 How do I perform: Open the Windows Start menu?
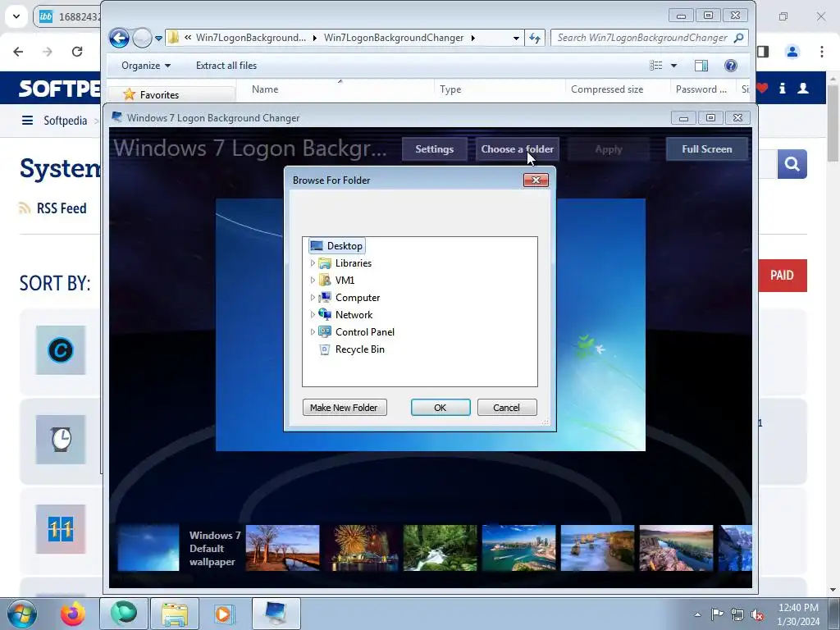point(22,614)
